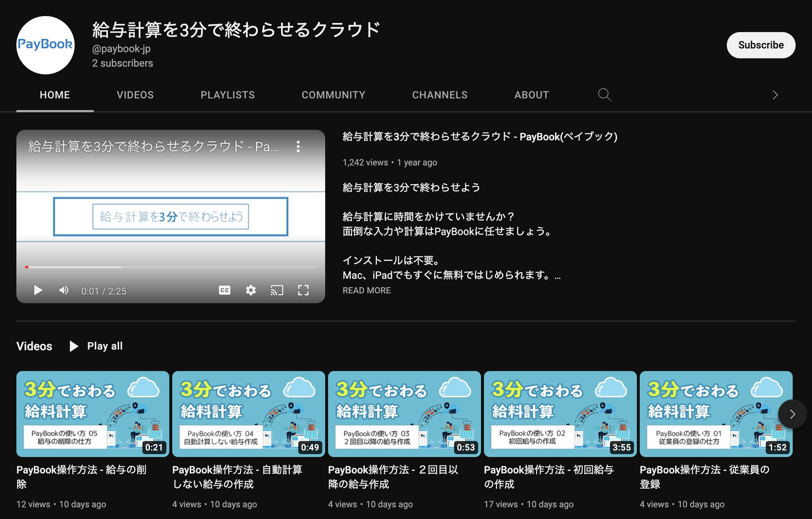812x519 pixels.
Task: Expand description with READ MORE
Action: 367,290
